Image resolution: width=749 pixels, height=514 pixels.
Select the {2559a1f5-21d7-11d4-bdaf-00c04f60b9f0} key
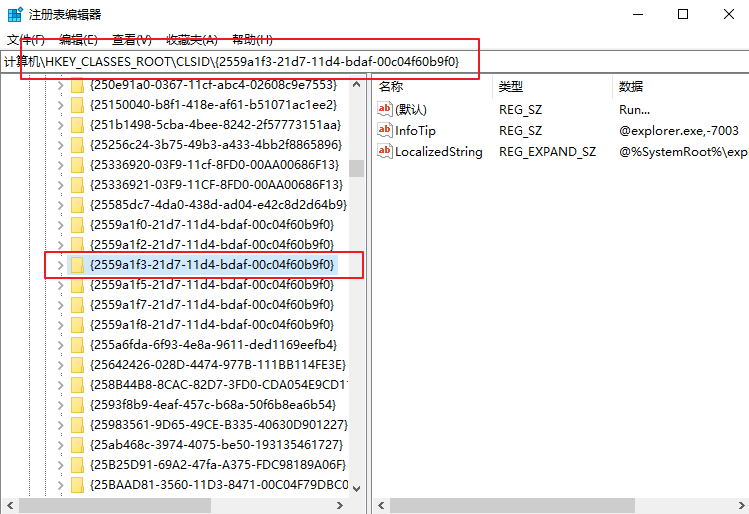(211, 285)
